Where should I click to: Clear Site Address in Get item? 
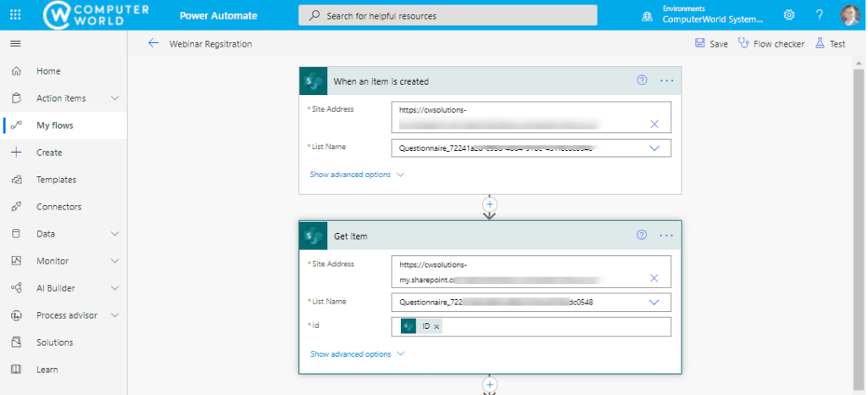coord(654,278)
